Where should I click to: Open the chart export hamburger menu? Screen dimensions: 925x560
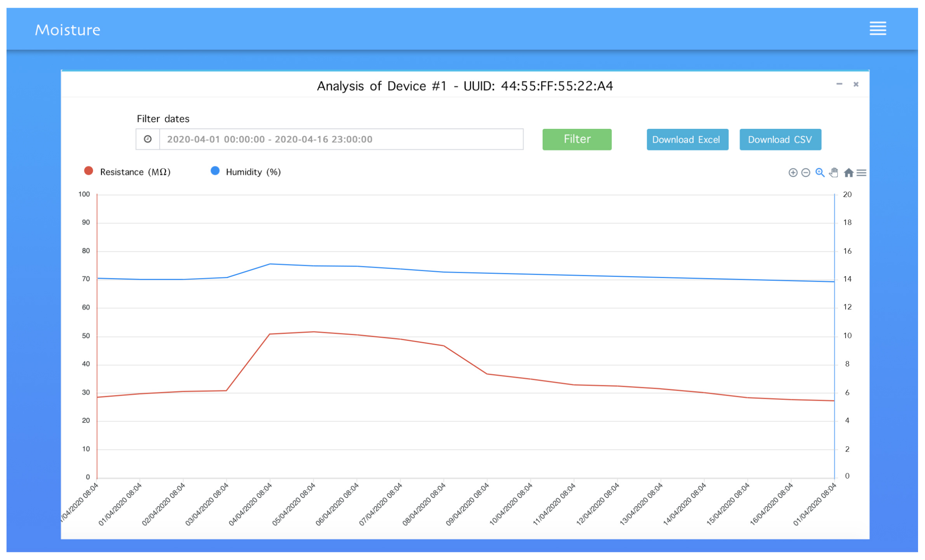pyautogui.click(x=861, y=173)
